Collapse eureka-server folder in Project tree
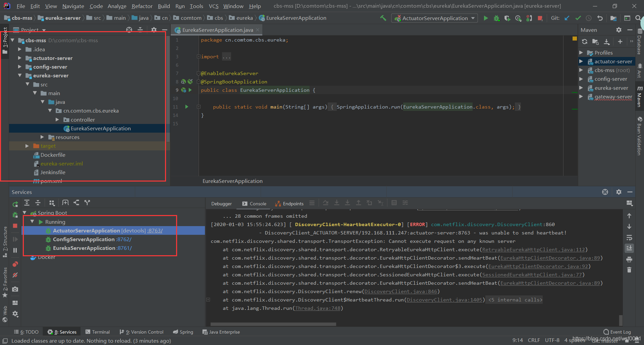This screenshot has width=644, height=345. tap(20, 75)
